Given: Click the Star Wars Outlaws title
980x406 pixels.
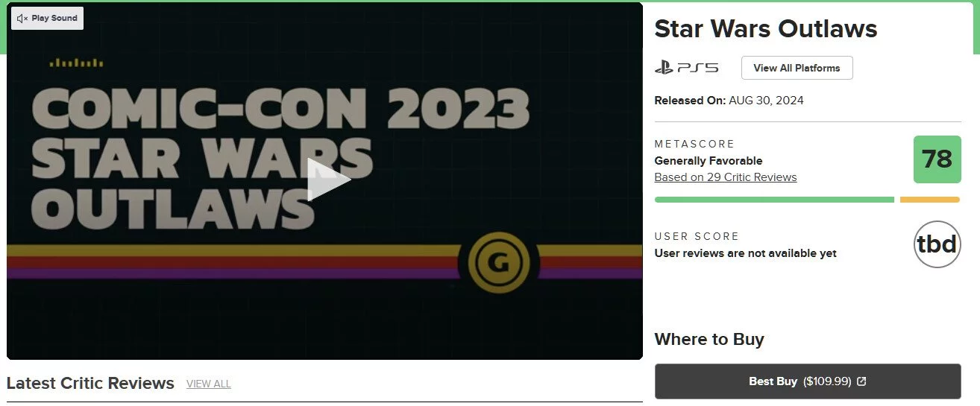Looking at the screenshot, I should [765, 29].
